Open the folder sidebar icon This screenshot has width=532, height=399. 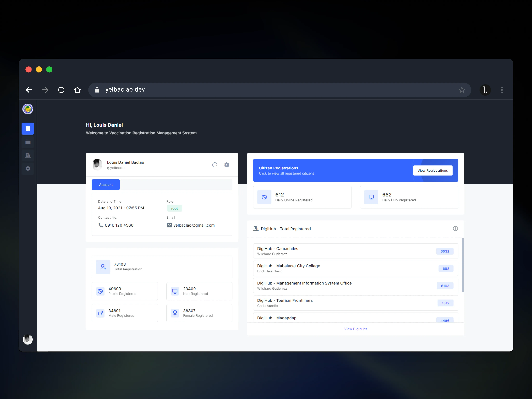[x=28, y=142]
